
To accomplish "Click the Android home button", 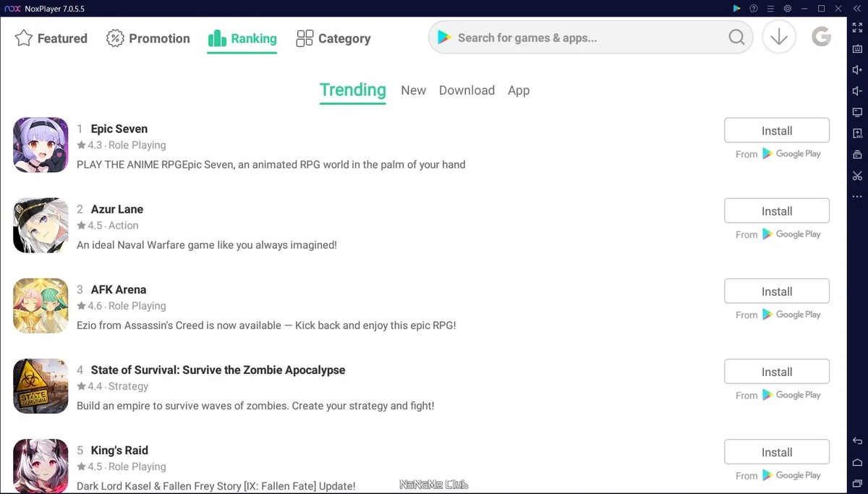I will pos(857,462).
